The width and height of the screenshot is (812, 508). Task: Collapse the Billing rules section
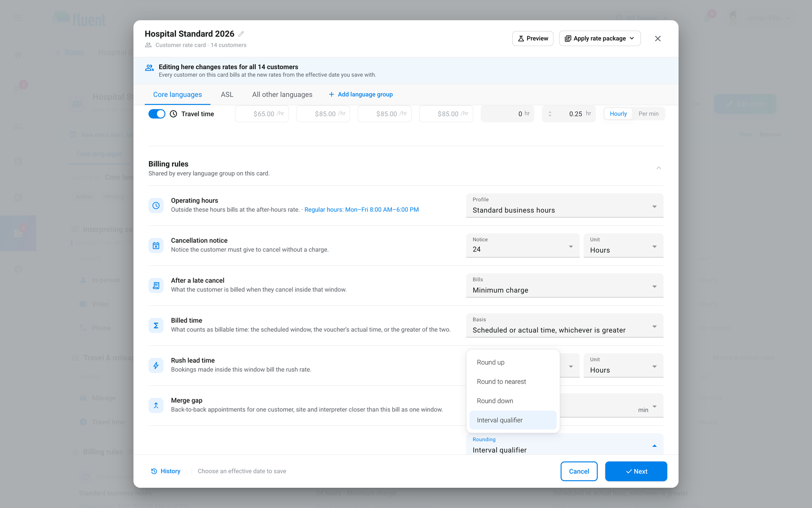coord(659,168)
